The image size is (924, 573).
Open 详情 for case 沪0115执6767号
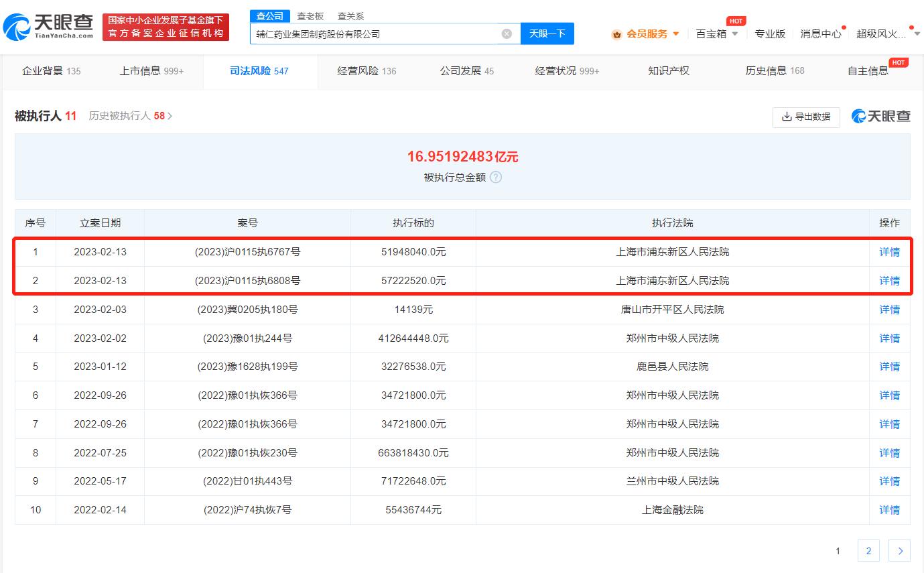890,252
